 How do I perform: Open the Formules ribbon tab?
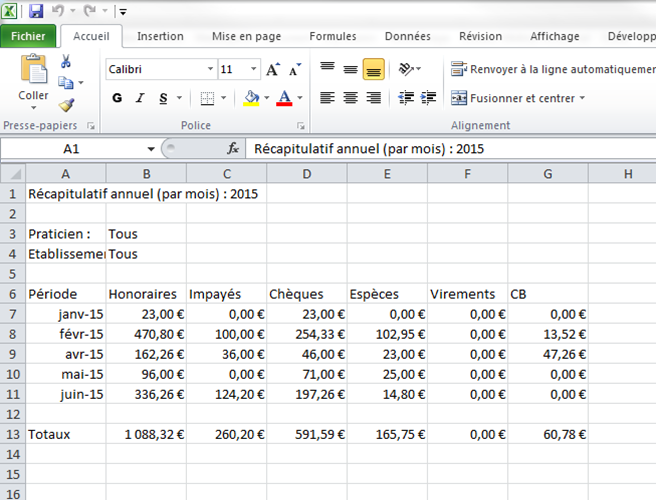coord(332,36)
